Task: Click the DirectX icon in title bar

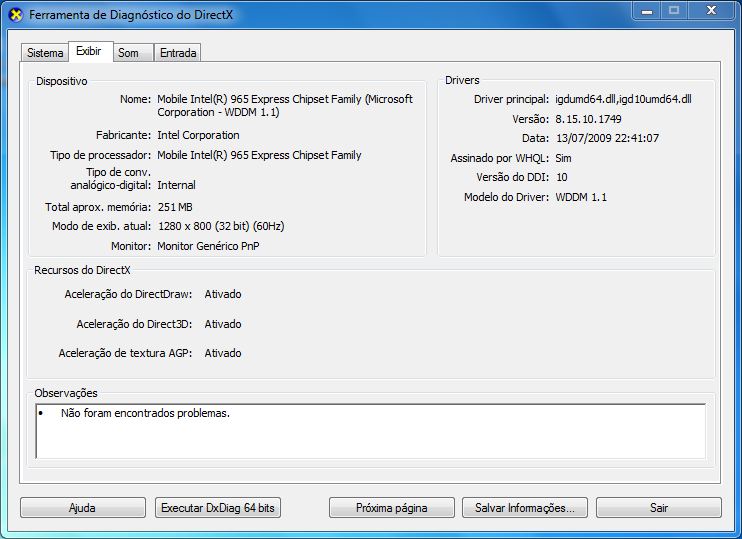Action: pos(15,15)
